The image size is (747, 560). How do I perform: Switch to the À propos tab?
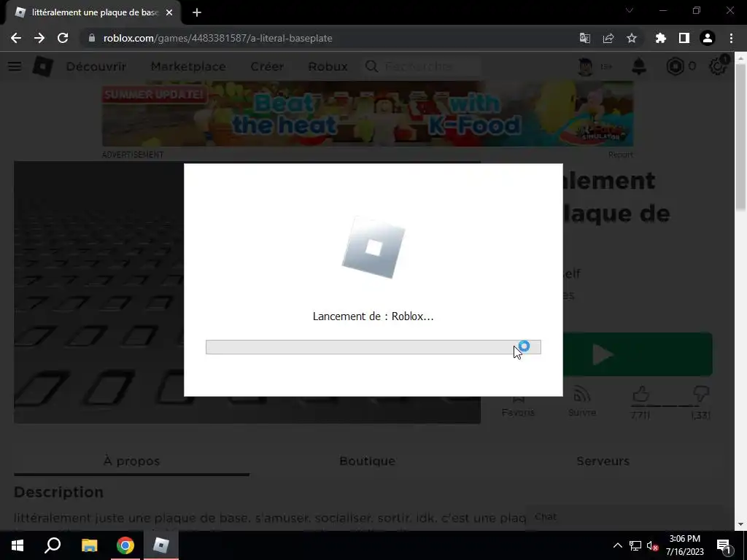tap(131, 461)
